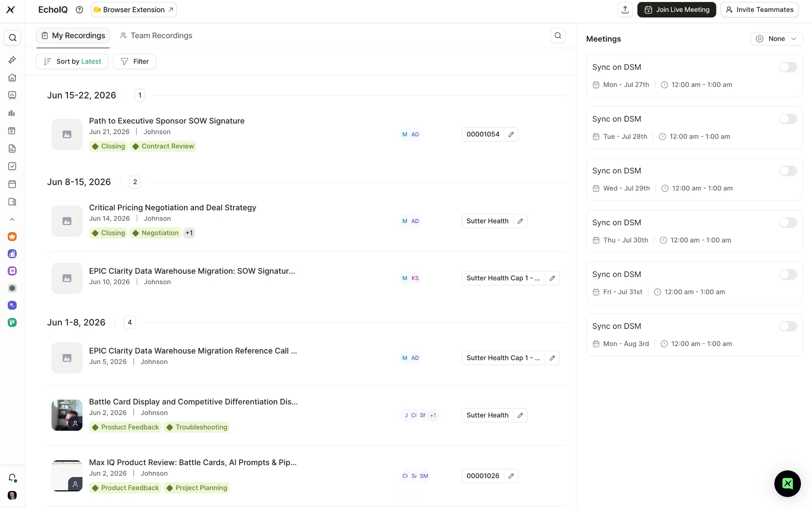812x508 pixels.
Task: Click the search icon above recordings list
Action: 558,35
